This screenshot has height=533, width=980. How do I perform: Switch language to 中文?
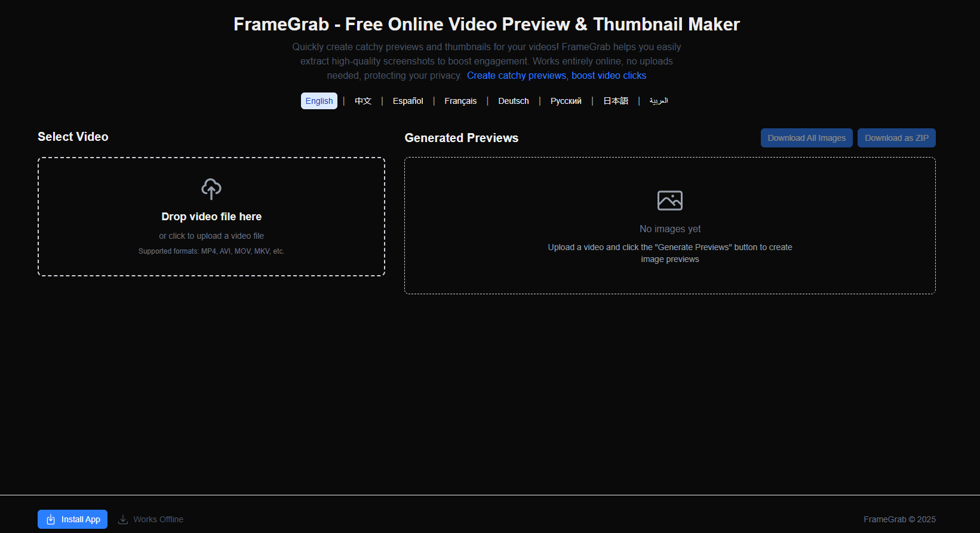tap(363, 101)
